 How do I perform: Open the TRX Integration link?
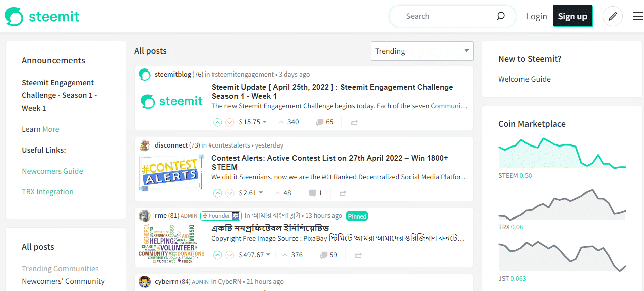pyautogui.click(x=47, y=192)
